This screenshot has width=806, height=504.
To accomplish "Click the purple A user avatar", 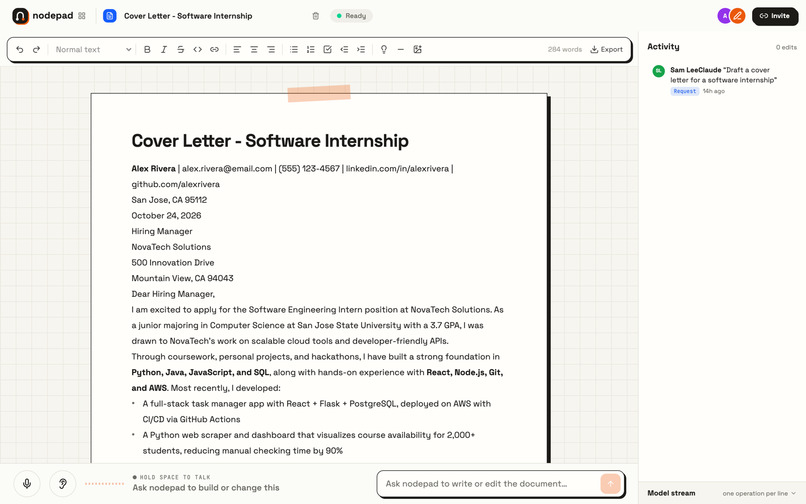I will coord(724,16).
